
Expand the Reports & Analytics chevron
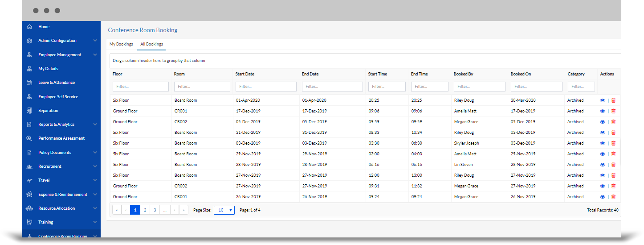[x=95, y=125]
